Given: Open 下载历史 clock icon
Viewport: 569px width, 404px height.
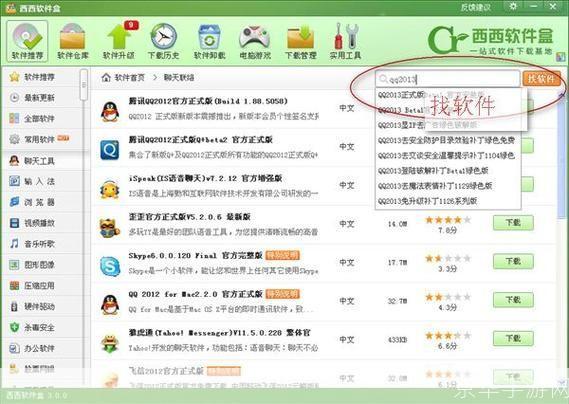Looking at the screenshot, I should point(164,41).
